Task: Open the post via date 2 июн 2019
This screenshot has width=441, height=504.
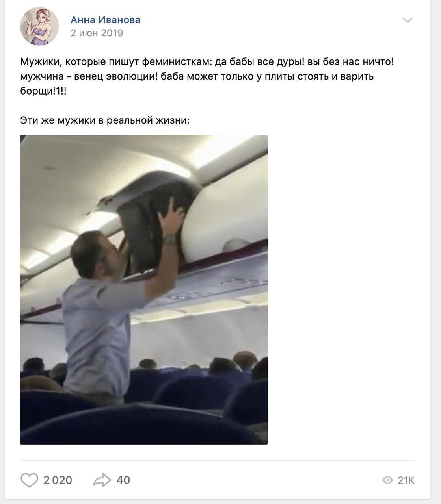Action: coord(97,33)
